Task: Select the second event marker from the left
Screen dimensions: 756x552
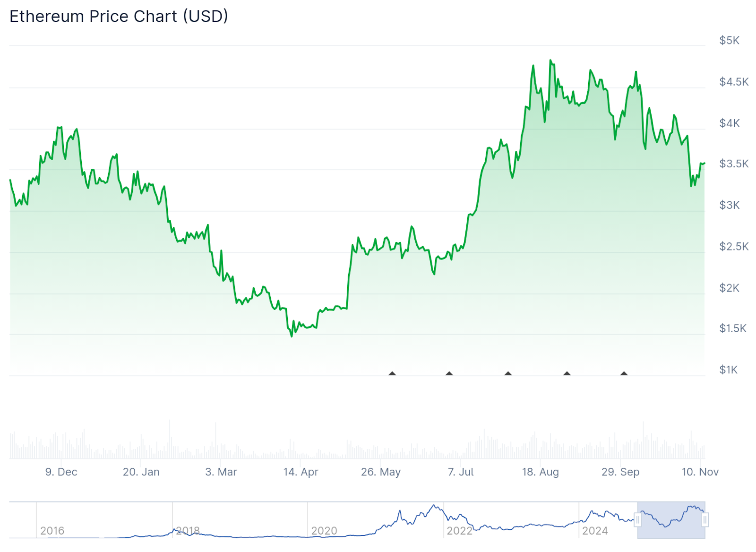Action: point(449,374)
